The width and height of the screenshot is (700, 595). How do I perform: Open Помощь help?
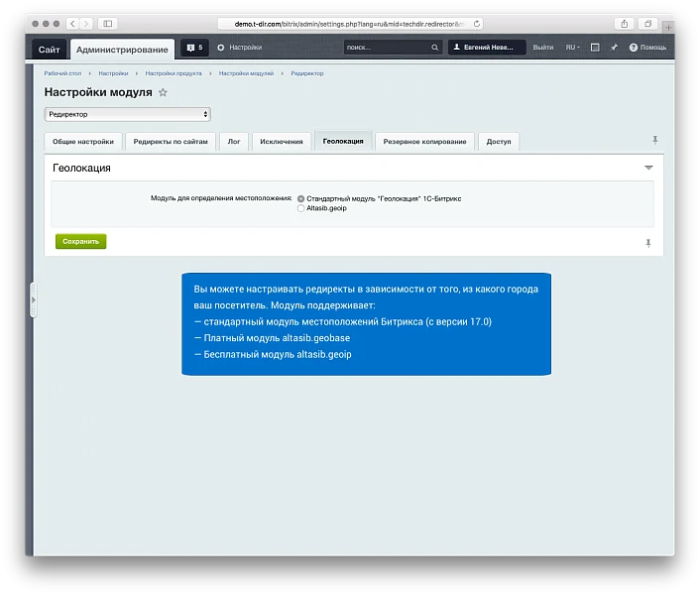tap(647, 48)
